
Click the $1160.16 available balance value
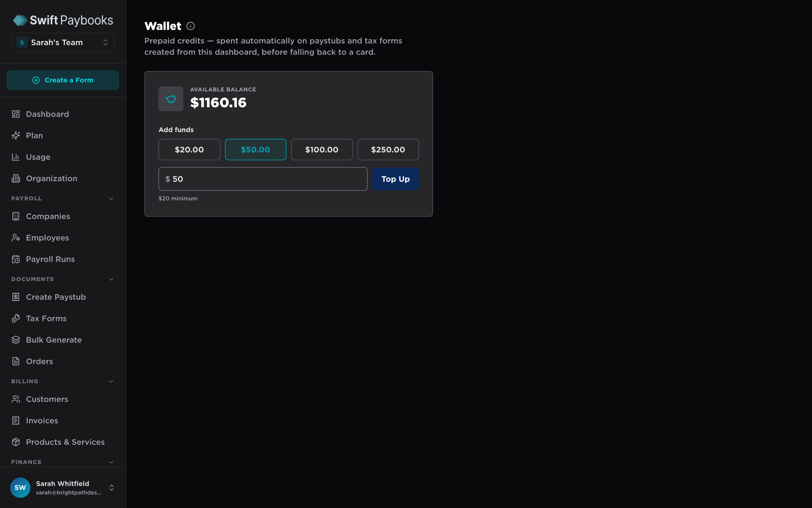[218, 103]
